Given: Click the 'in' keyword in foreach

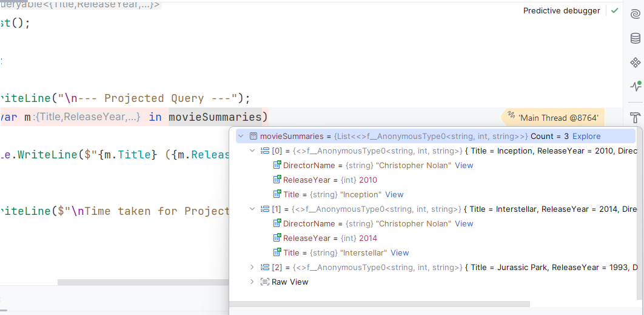Looking at the screenshot, I should [155, 118].
